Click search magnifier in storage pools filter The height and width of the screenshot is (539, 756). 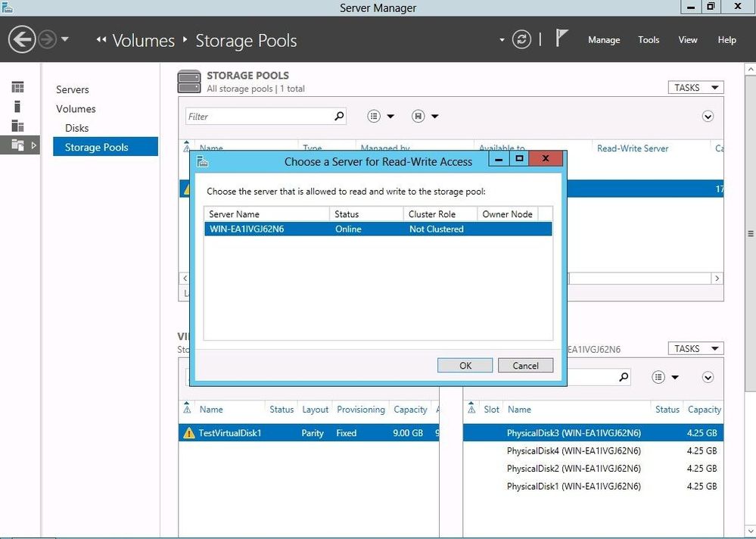click(340, 116)
